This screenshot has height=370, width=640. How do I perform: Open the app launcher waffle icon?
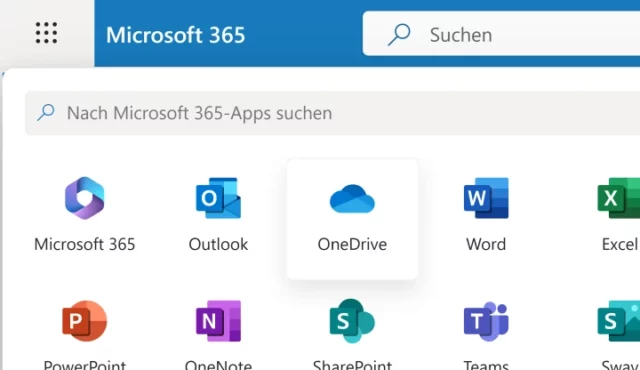[46, 33]
